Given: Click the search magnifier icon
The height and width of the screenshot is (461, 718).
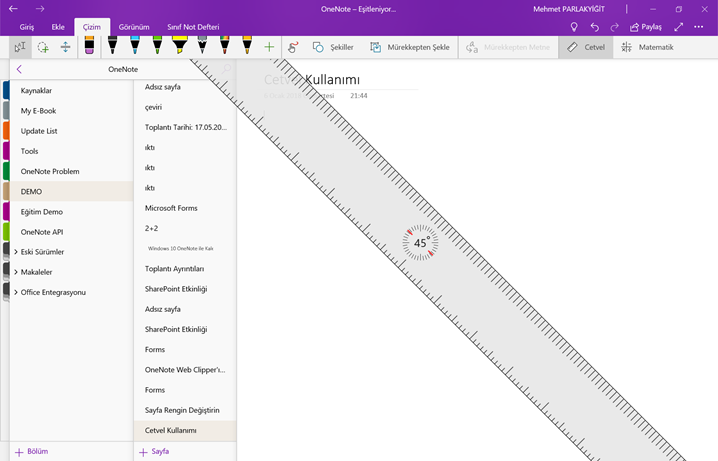Looking at the screenshot, I should coord(226,69).
